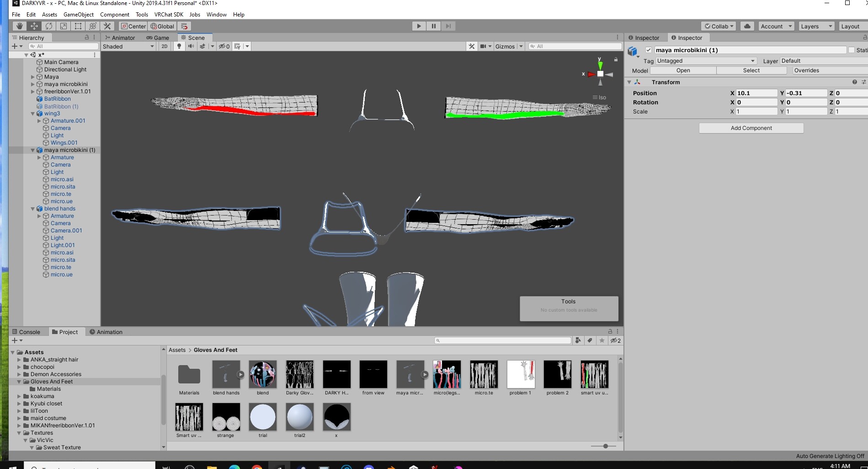The image size is (868, 469).
Task: Open scene camera settings icon
Action: pyautogui.click(x=484, y=46)
